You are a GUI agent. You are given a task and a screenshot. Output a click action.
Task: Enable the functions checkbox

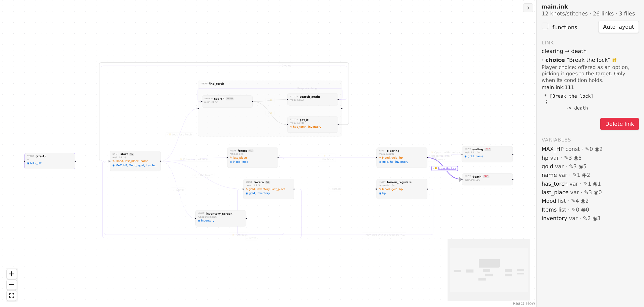[545, 26]
